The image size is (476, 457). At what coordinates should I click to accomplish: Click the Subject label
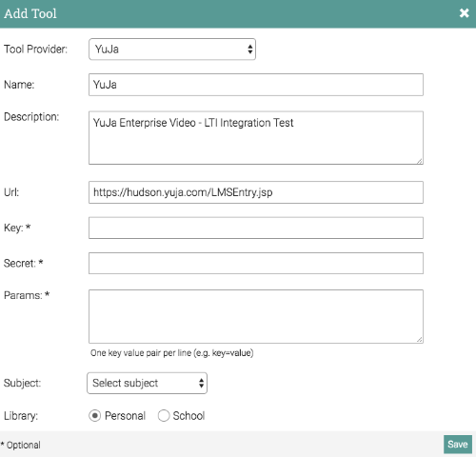22,383
